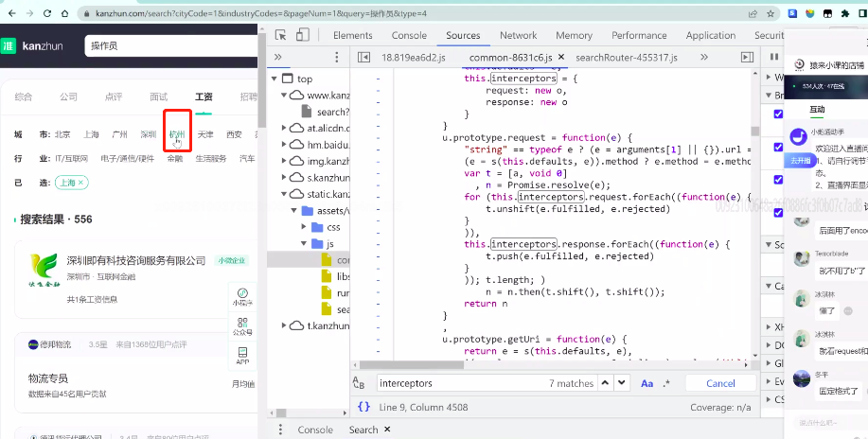Open the searchRouter-455317.js file tab
The height and width of the screenshot is (439, 868).
[626, 58]
